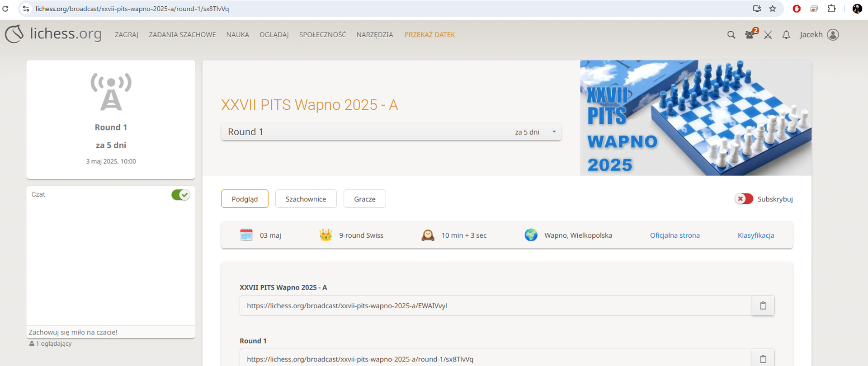
Task: Click the Opera red extension icon
Action: (797, 9)
